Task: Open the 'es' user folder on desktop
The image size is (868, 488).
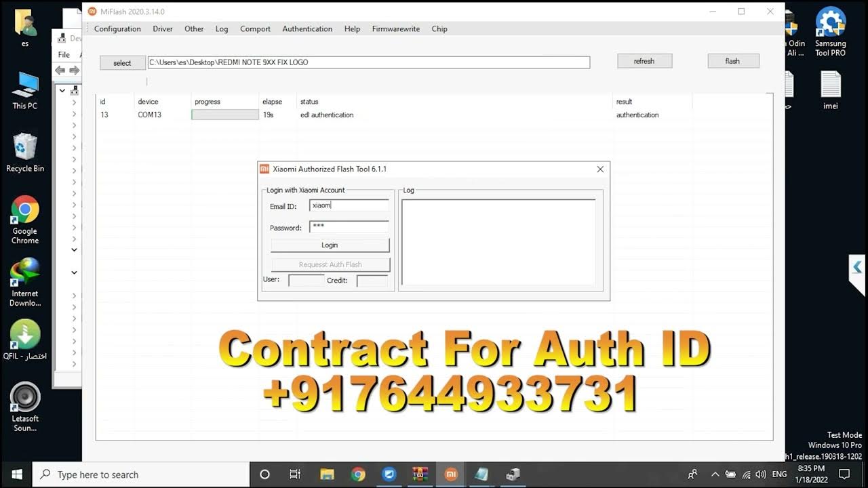Action: [x=25, y=28]
